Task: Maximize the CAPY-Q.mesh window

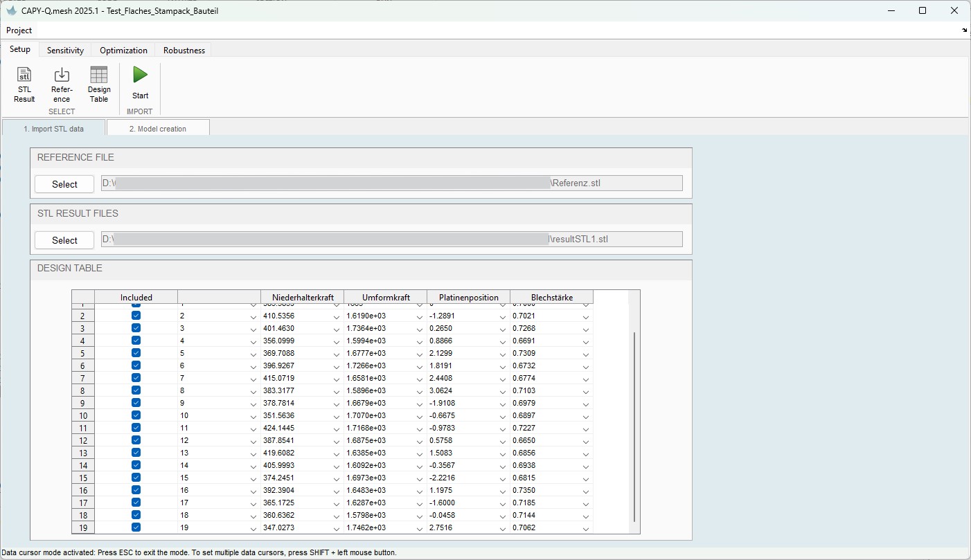Action: [x=923, y=10]
